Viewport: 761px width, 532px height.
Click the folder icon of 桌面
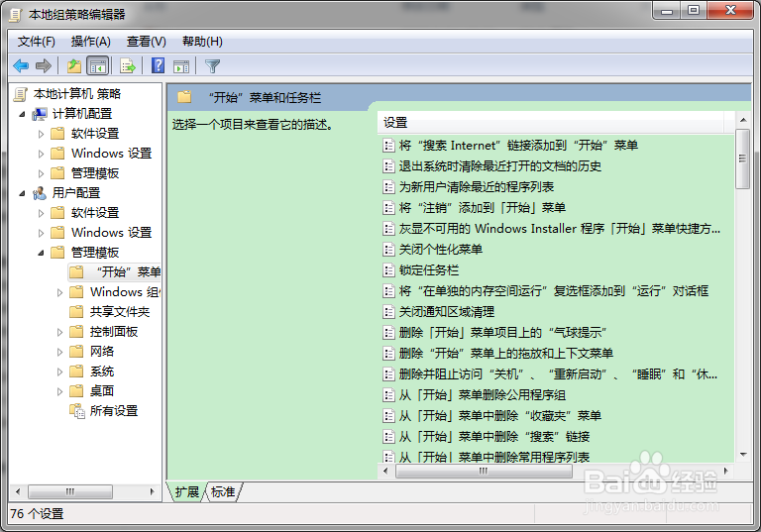point(76,391)
